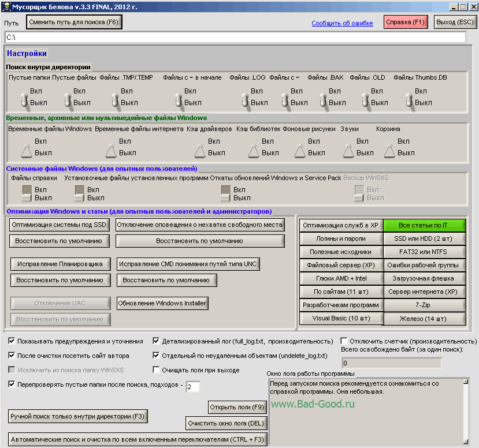Open 7-Zip article
This screenshot has height=448, width=479.
[425, 305]
